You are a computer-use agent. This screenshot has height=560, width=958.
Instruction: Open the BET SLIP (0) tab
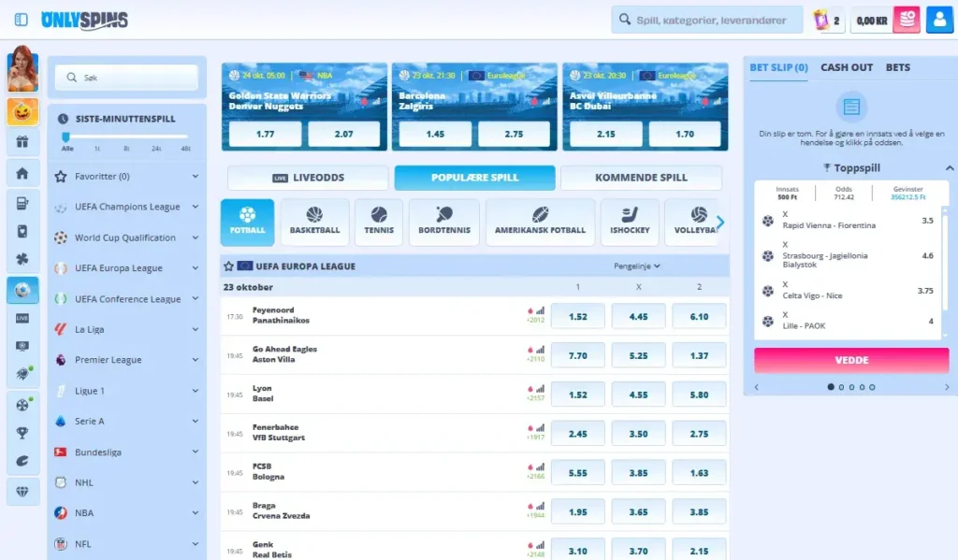point(778,68)
